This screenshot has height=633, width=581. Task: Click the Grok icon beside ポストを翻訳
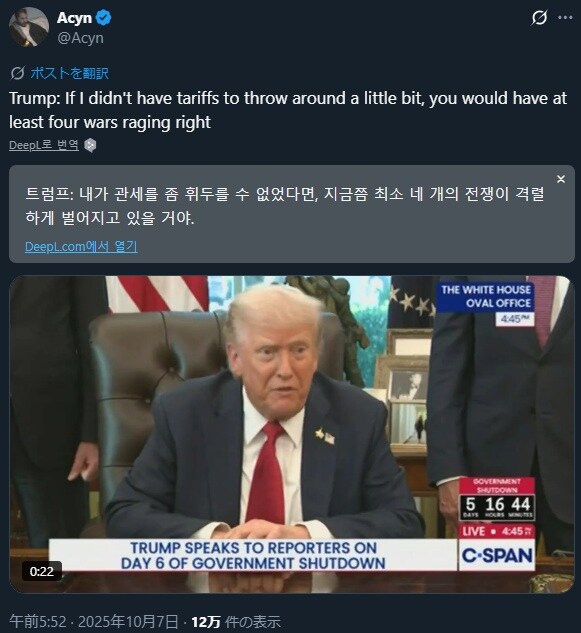pyautogui.click(x=17, y=73)
